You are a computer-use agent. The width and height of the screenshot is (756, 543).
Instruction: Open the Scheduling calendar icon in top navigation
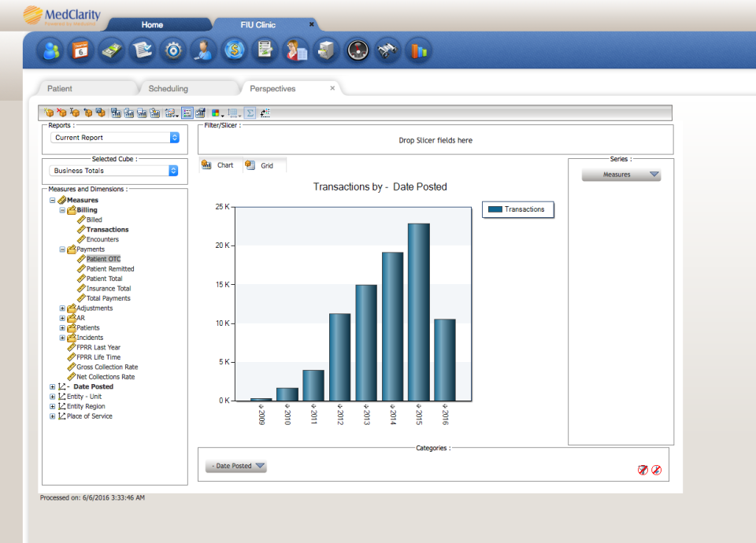pos(80,50)
